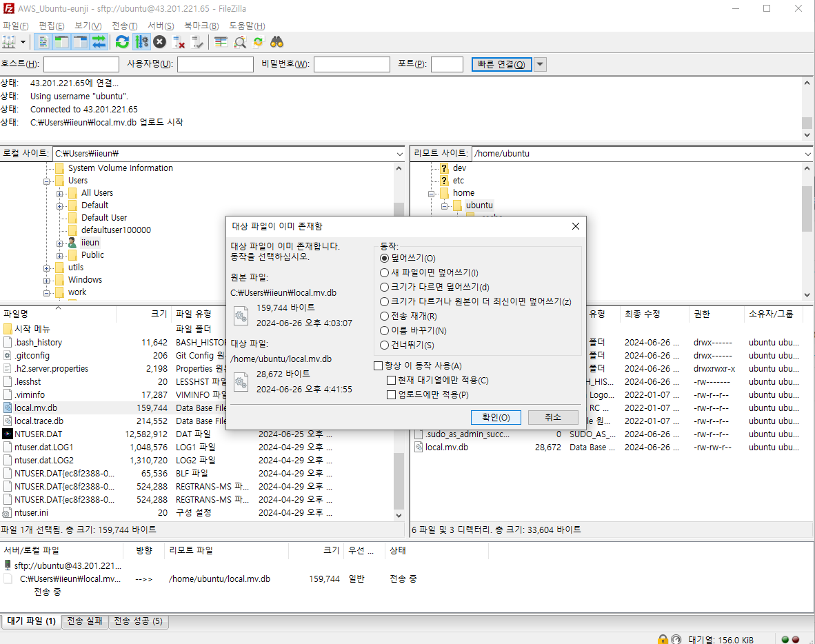The height and width of the screenshot is (644, 815).
Task: Expand the utils folder node
Action: click(x=46, y=268)
